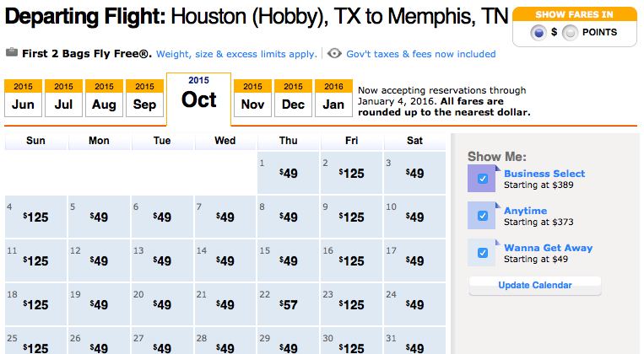
Task: Select the Dec 2015 month tab
Action: click(293, 98)
